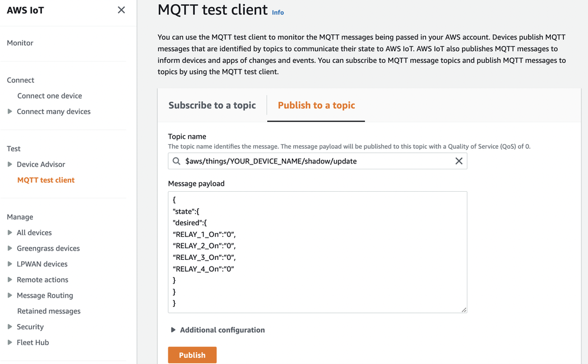Click inside the Message payload text area

tap(317, 252)
